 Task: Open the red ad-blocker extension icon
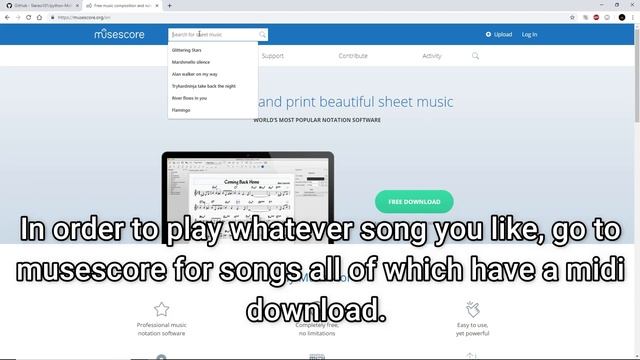coord(596,18)
